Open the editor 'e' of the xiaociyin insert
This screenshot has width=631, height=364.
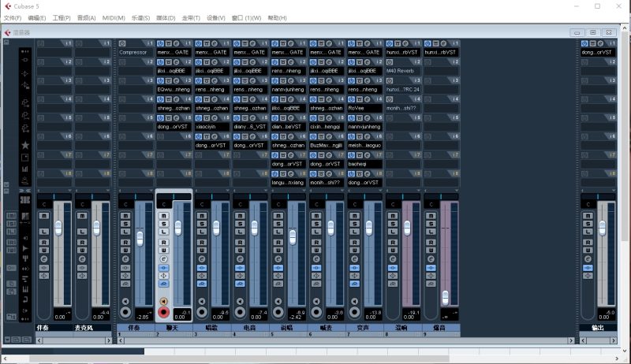click(x=215, y=117)
